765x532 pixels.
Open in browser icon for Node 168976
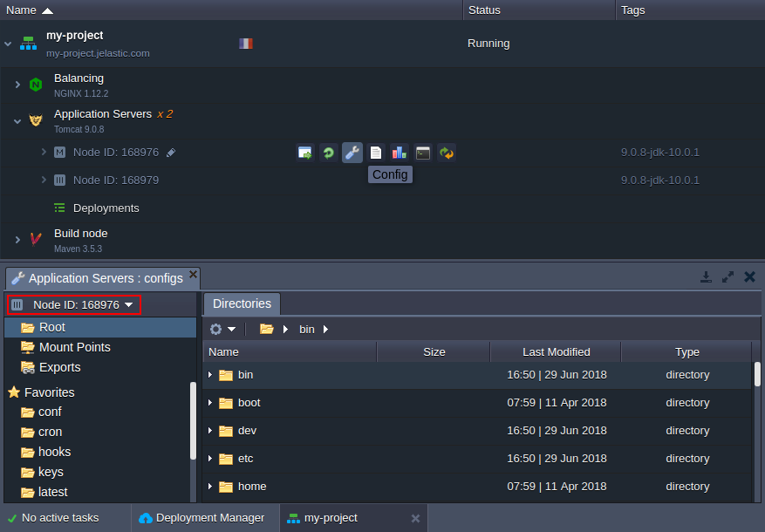coord(305,153)
